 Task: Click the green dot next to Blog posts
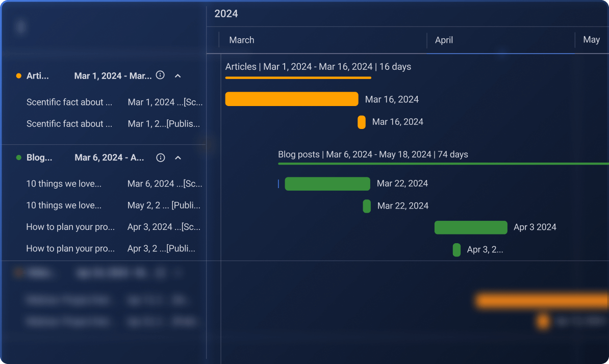(x=19, y=158)
